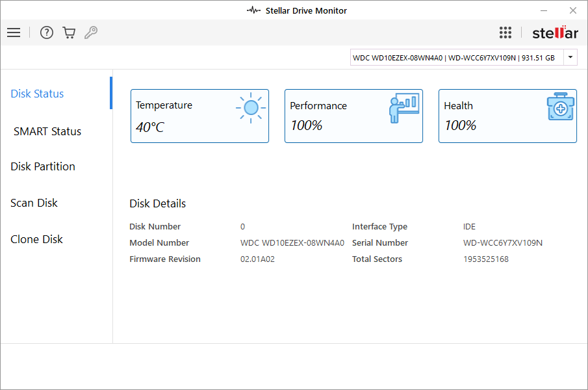Click the key activation icon
The image size is (588, 390).
(x=91, y=32)
